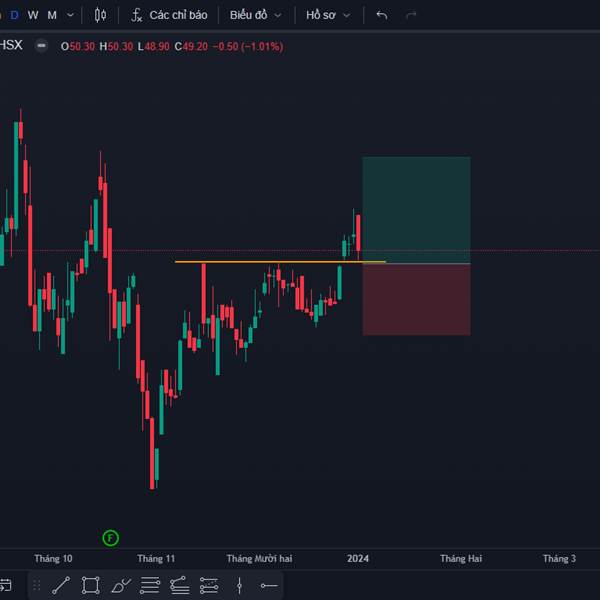Click the HSX symbol label
This screenshot has height=600, width=600.
pos(11,45)
